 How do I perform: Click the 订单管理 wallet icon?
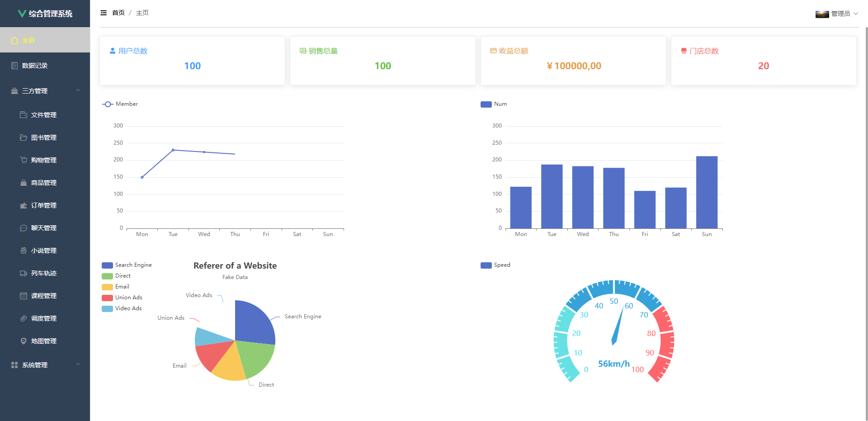pos(24,205)
